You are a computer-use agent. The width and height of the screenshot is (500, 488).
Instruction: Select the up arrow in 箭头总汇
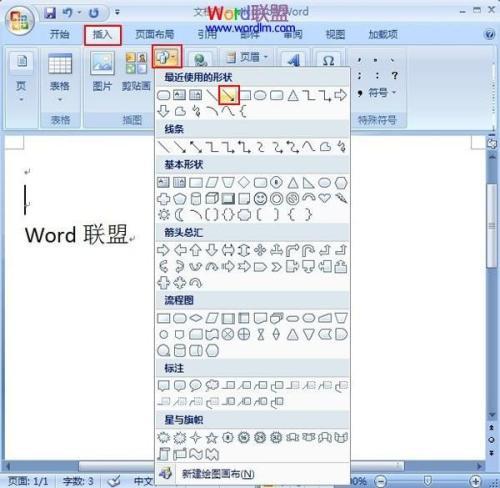(x=196, y=250)
